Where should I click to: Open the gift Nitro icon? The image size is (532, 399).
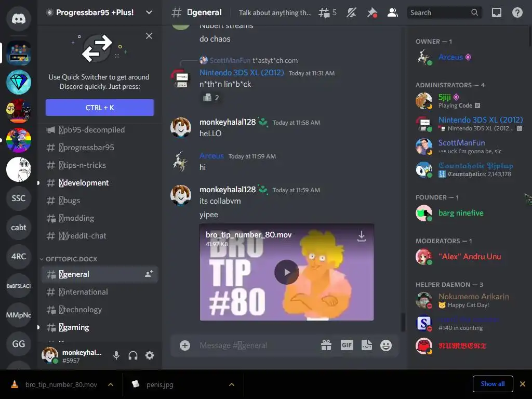click(326, 345)
